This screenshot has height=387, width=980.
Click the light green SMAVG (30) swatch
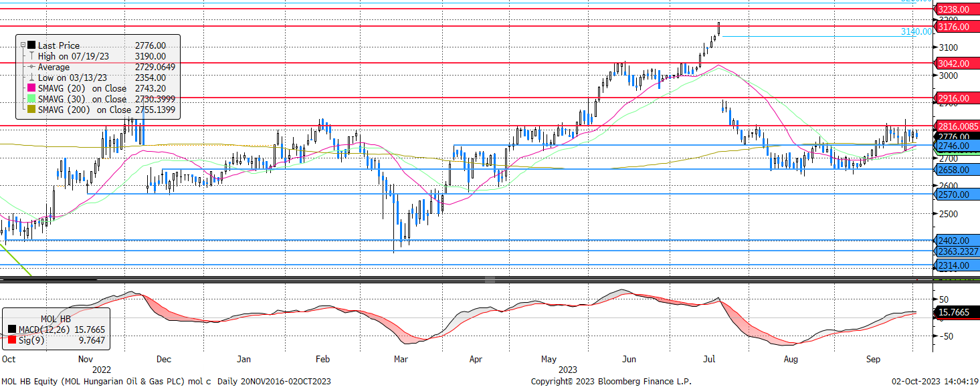[31, 99]
